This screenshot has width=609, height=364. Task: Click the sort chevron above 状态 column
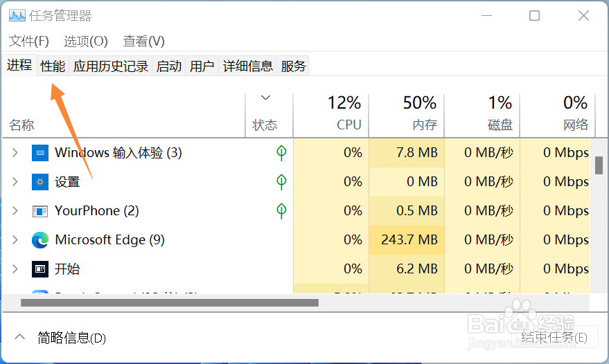click(265, 98)
